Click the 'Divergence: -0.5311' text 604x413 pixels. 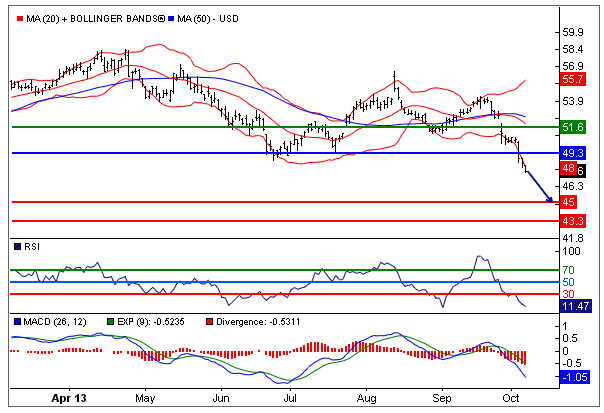coord(258,321)
